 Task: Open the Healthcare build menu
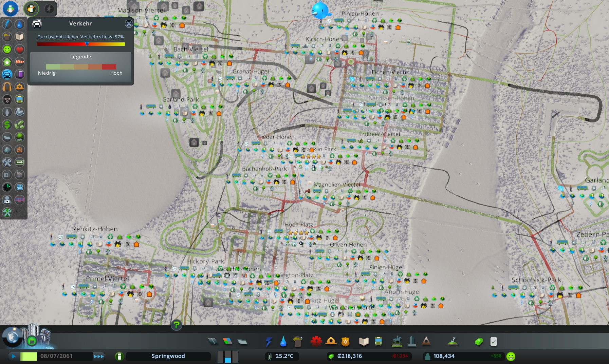tap(316, 341)
